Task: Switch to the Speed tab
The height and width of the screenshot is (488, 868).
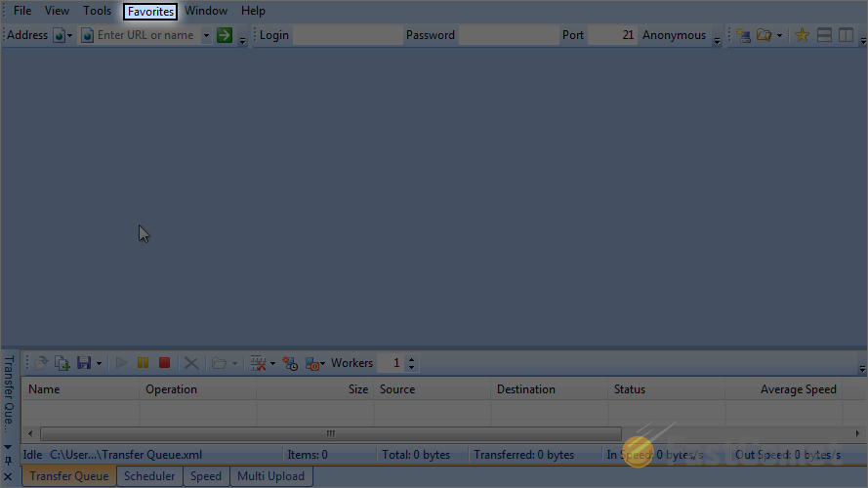Action: [205, 476]
